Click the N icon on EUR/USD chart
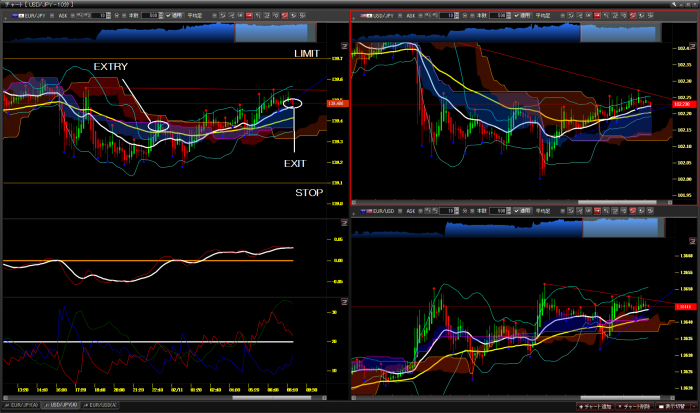This screenshot has width=700, height=413. click(692, 241)
